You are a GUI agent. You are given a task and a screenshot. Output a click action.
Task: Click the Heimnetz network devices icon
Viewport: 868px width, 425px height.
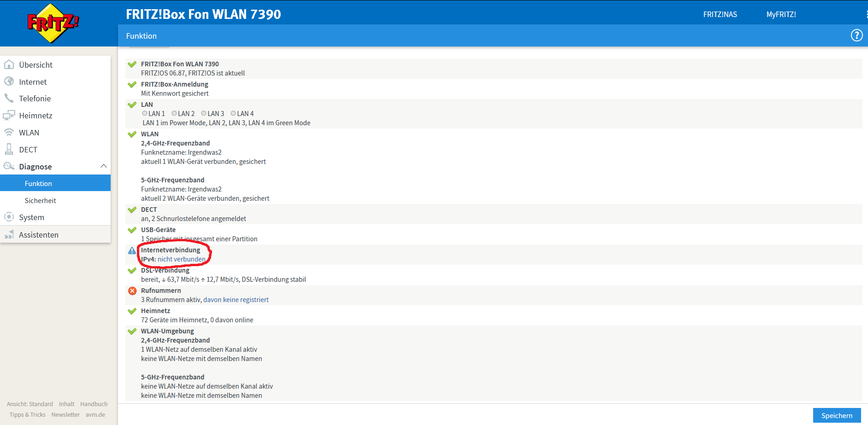[9, 115]
